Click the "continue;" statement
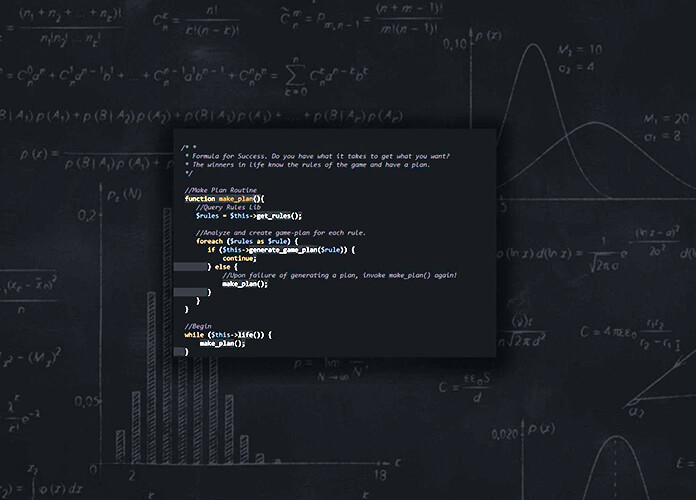Viewport: 696px width, 500px height. click(x=239, y=258)
